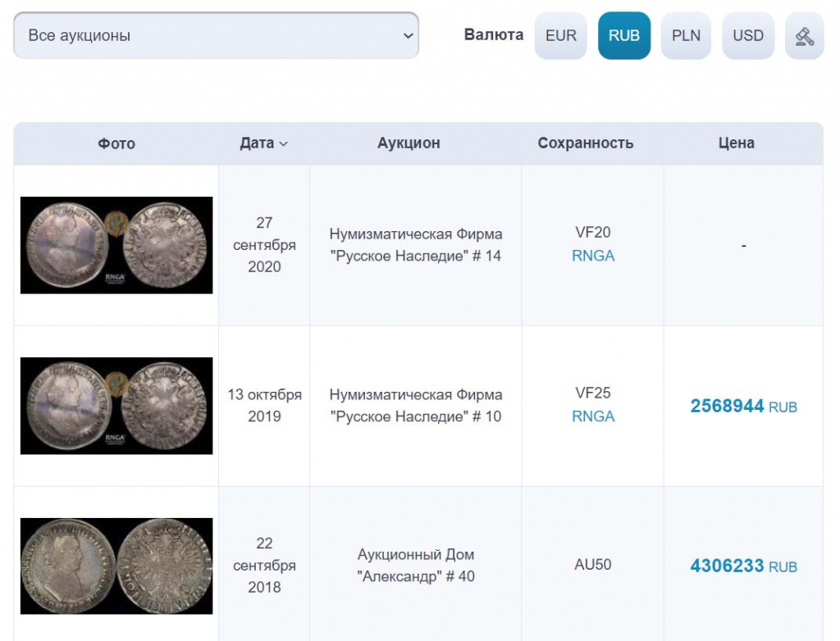Select RUB as the currency
The height and width of the screenshot is (641, 840).
(x=624, y=36)
